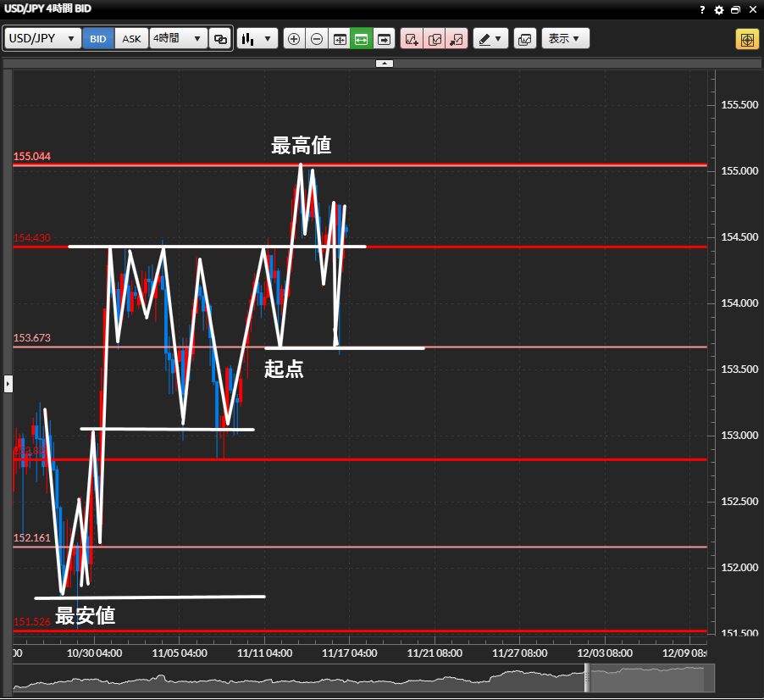Open the 4時間 timeframe dropdown

(x=178, y=39)
